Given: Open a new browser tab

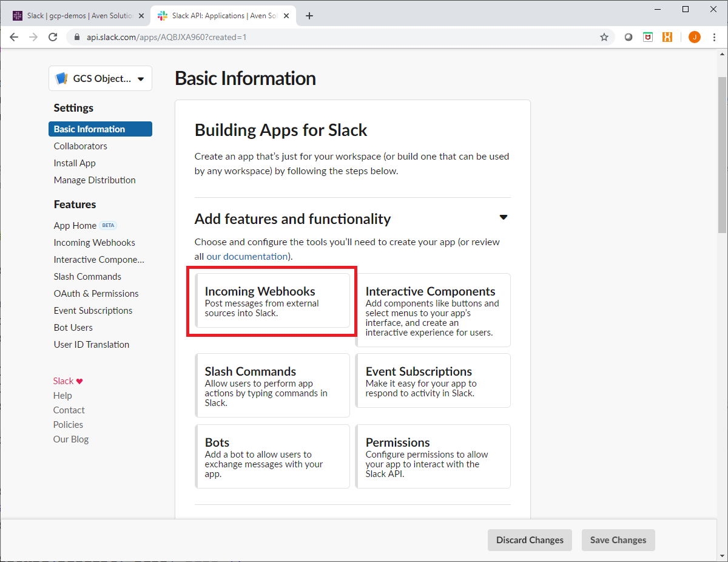Looking at the screenshot, I should pos(309,16).
